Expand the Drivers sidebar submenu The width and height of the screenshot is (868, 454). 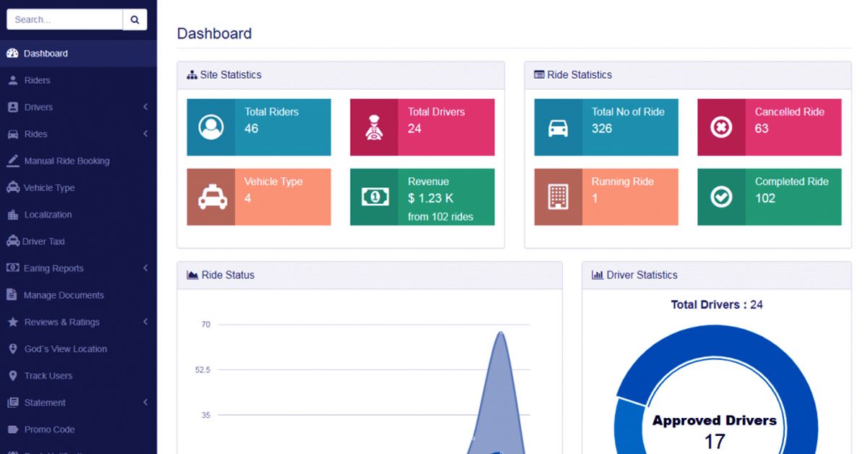click(x=145, y=107)
